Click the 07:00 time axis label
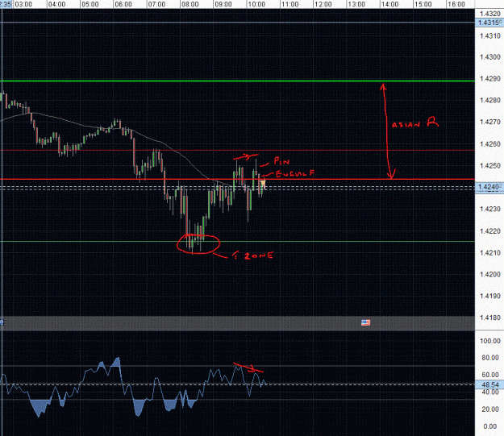This screenshot has height=436, width=504. click(156, 4)
